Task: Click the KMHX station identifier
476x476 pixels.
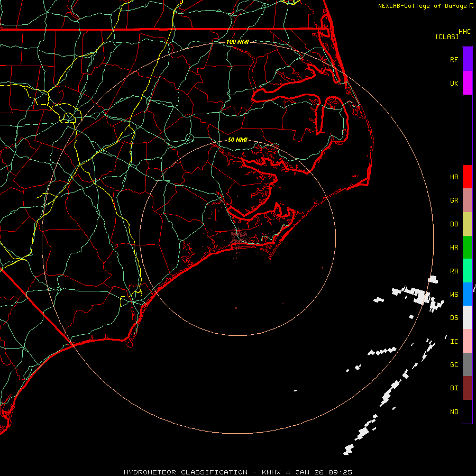Action: (x=271, y=472)
